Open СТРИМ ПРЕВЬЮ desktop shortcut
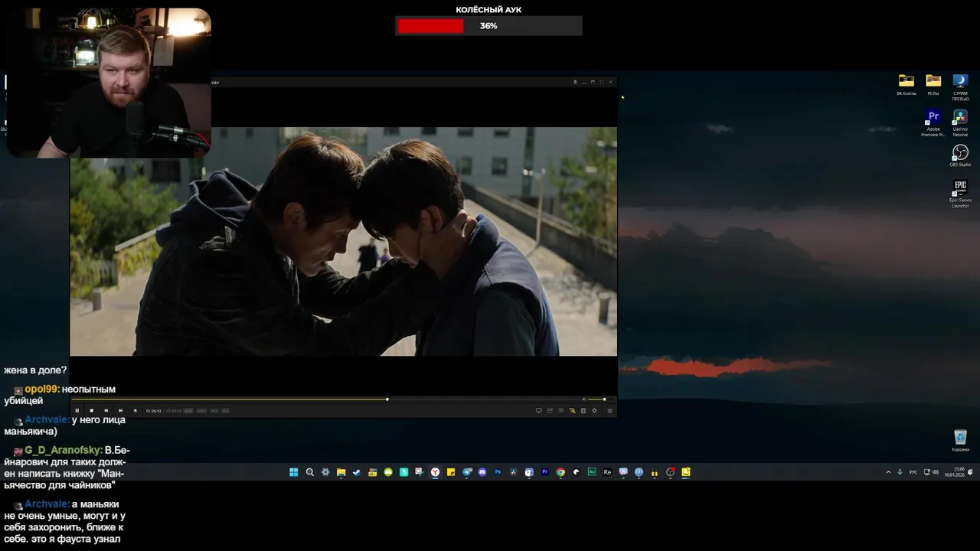 coord(960,87)
